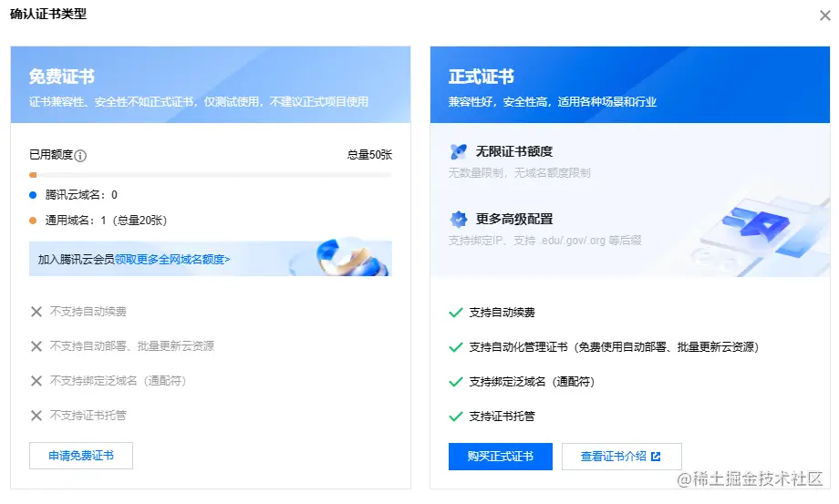839x504 pixels.
Task: Click the 购买正式证书 button
Action: pos(501,457)
